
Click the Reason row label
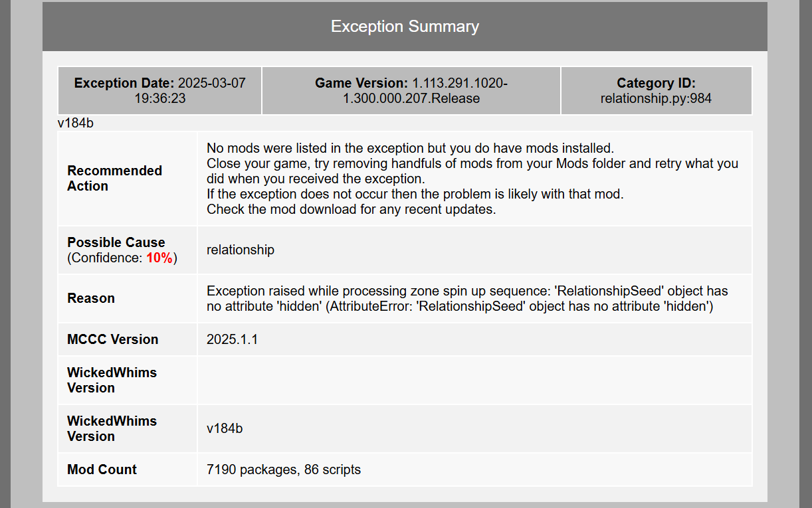[x=91, y=298]
